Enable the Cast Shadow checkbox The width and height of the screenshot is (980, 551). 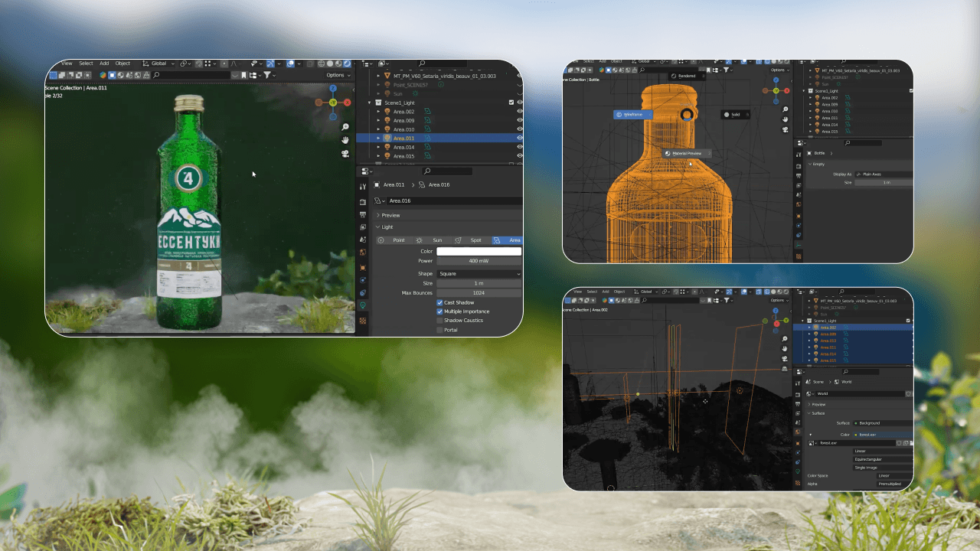(x=440, y=302)
